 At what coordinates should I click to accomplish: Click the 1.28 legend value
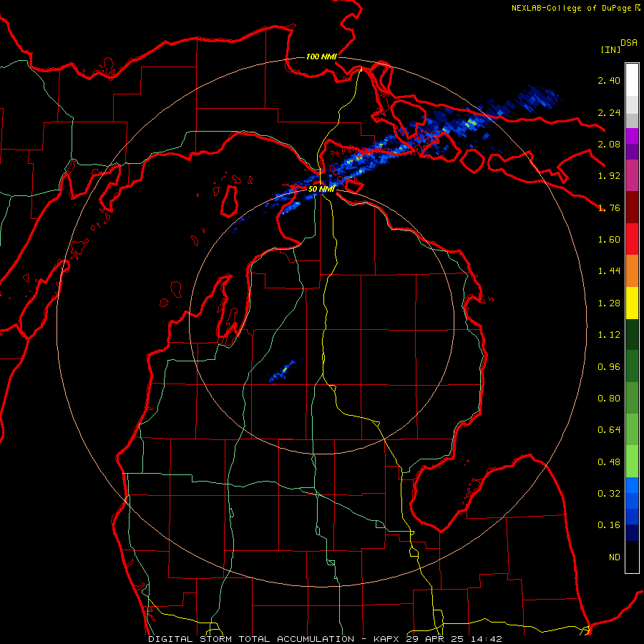click(x=609, y=303)
